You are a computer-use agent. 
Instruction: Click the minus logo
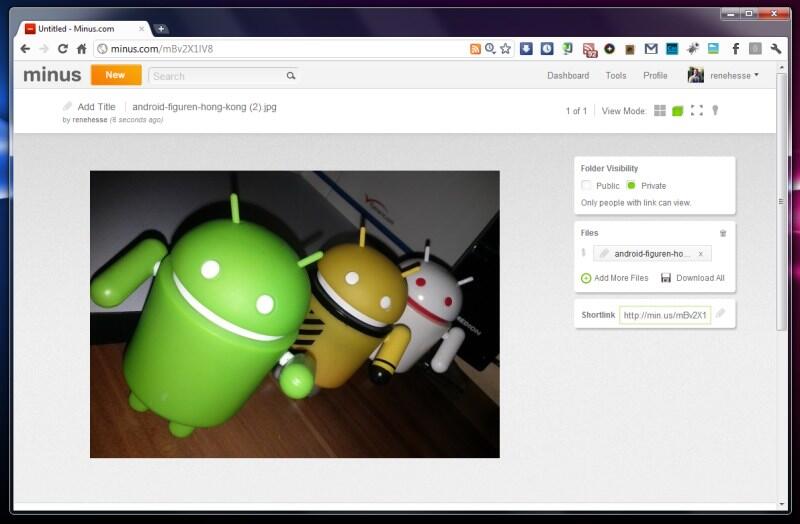click(x=52, y=75)
